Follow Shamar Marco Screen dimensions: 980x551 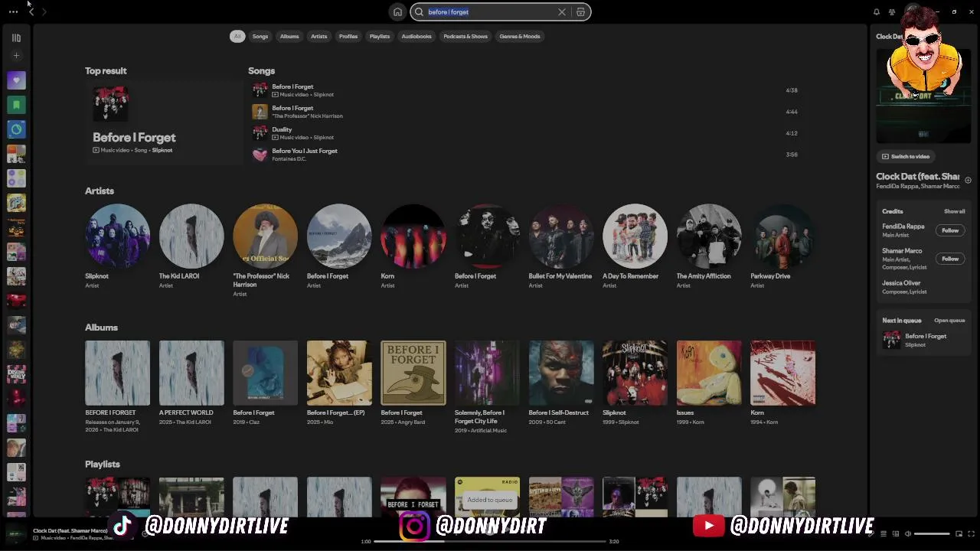click(x=950, y=259)
